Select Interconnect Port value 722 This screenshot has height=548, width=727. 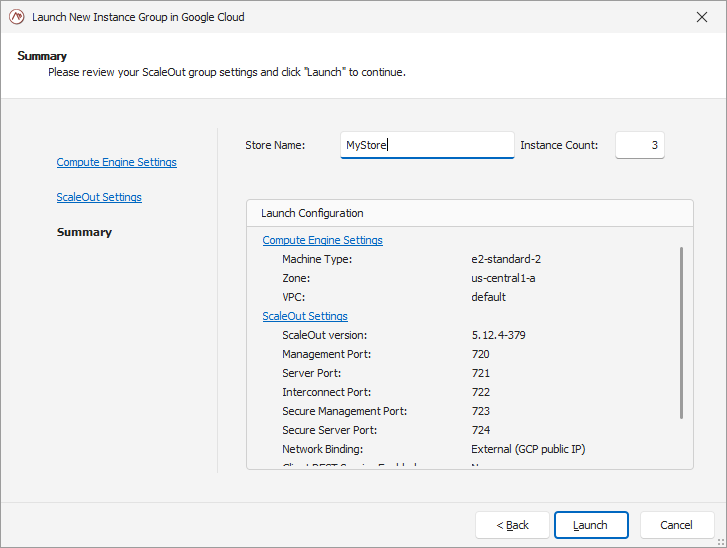pyautogui.click(x=480, y=392)
